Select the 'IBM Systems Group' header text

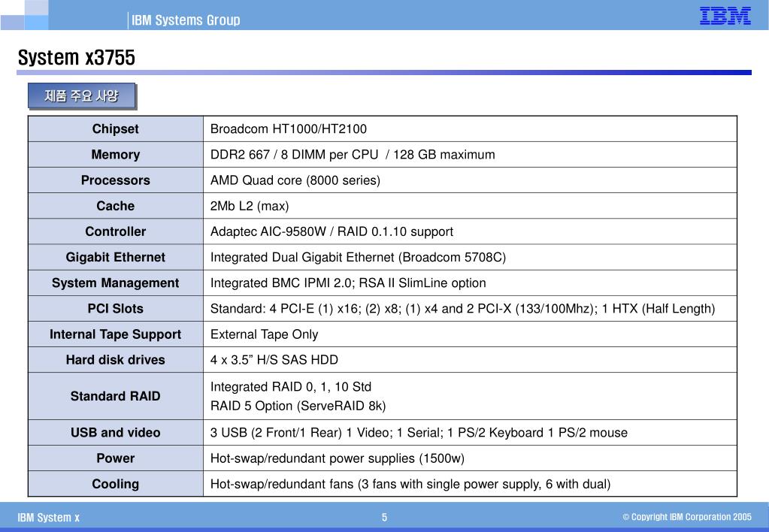coord(186,20)
